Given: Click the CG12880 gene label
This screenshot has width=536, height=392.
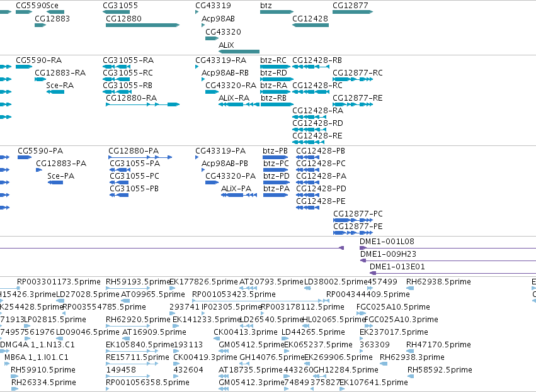Looking at the screenshot, I should tap(123, 19).
